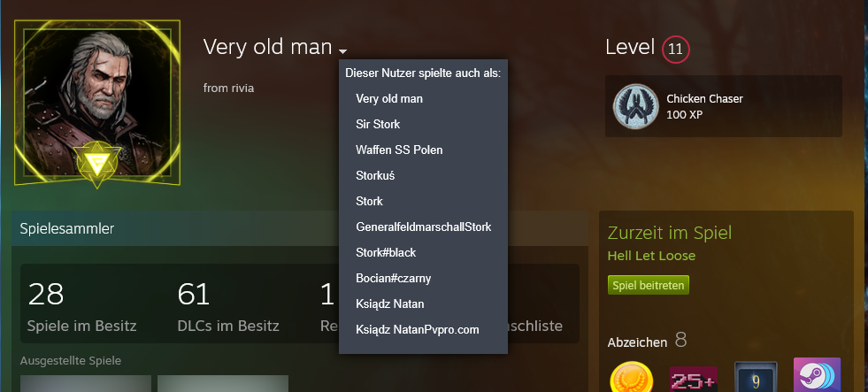Viewport: 868px width, 392px height.
Task: Open the 25+ games badge
Action: pyautogui.click(x=693, y=379)
